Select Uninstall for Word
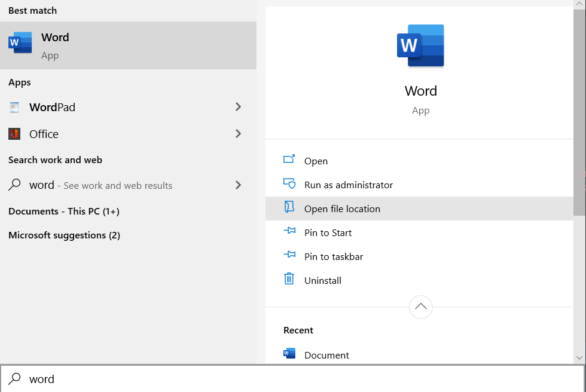 pos(419,280)
